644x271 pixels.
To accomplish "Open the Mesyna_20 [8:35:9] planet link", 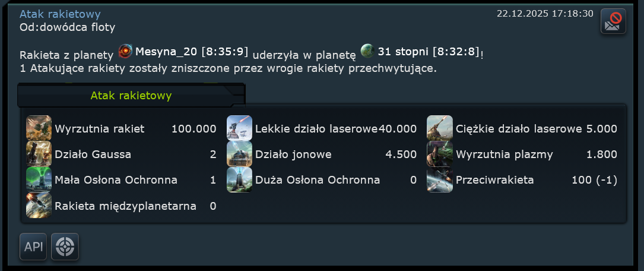I will tap(192, 52).
